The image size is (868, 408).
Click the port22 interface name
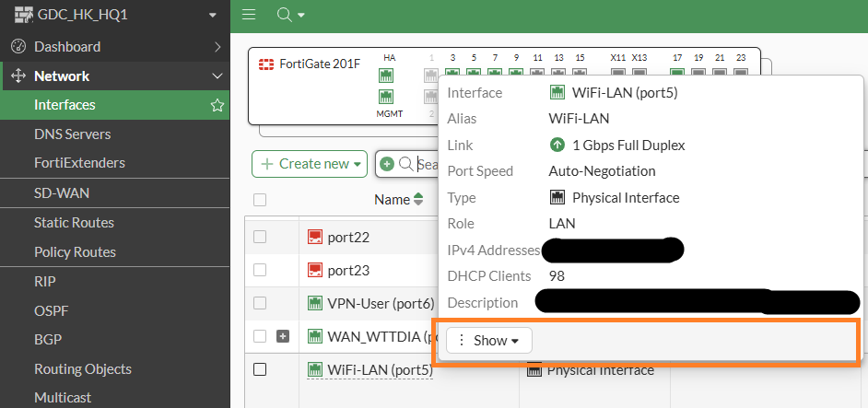tap(348, 238)
